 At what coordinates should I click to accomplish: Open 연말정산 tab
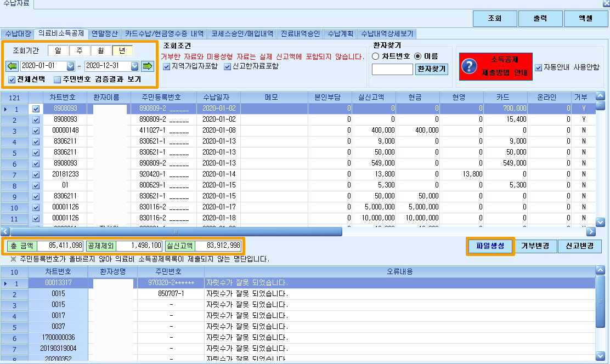pos(105,34)
